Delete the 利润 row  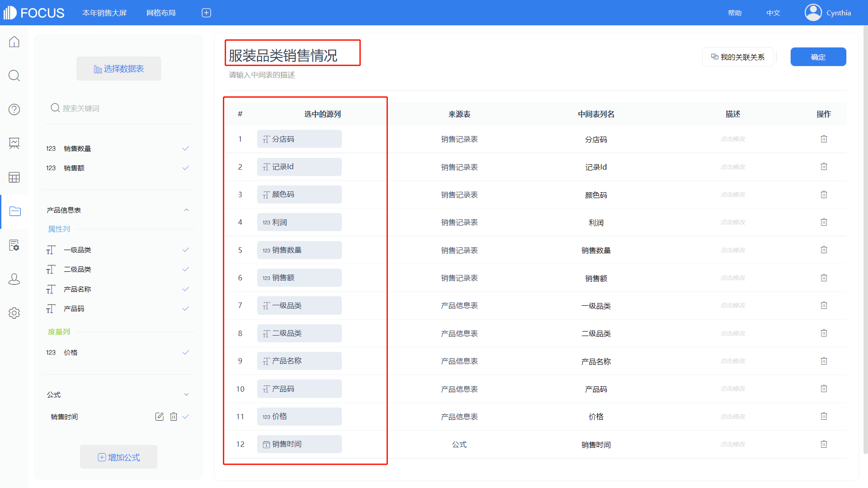824,222
